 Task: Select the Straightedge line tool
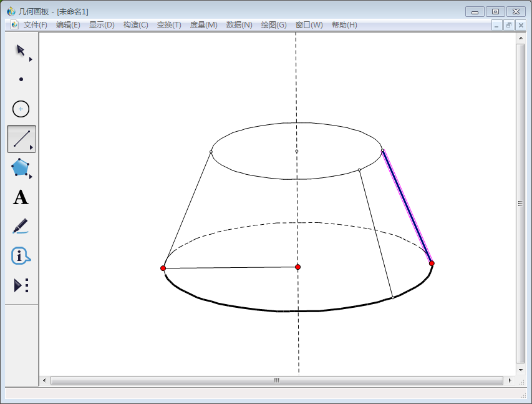(21, 139)
